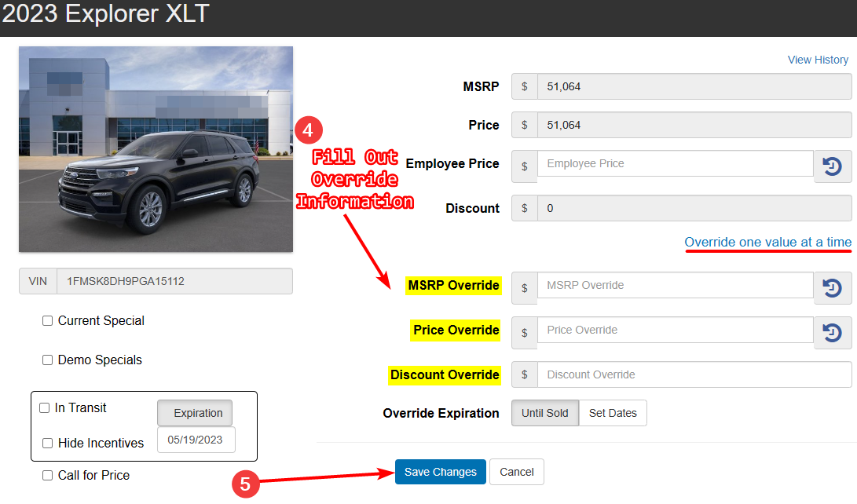857x504 pixels.
Task: Focus the MSRP Override input field
Action: [x=676, y=285]
